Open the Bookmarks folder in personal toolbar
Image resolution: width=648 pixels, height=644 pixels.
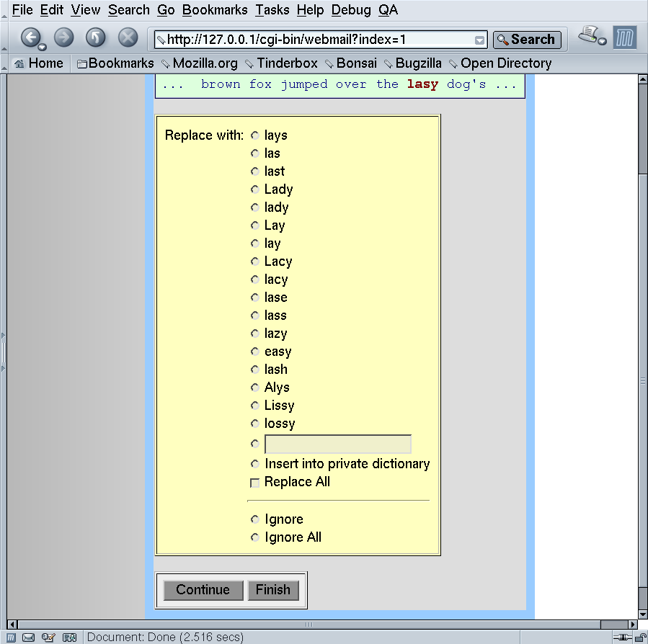coord(115,63)
